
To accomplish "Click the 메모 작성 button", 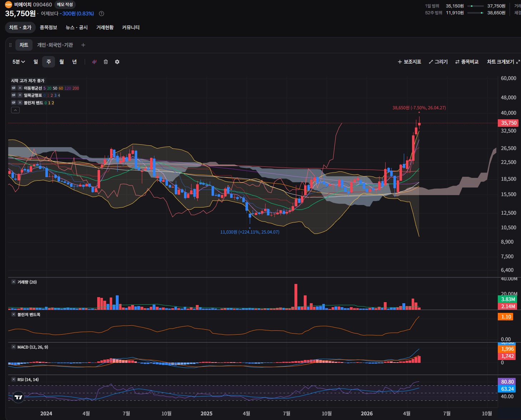I will [65, 5].
